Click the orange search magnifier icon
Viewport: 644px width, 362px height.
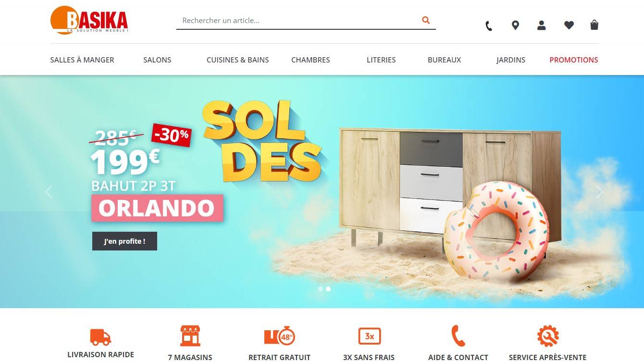tap(426, 20)
